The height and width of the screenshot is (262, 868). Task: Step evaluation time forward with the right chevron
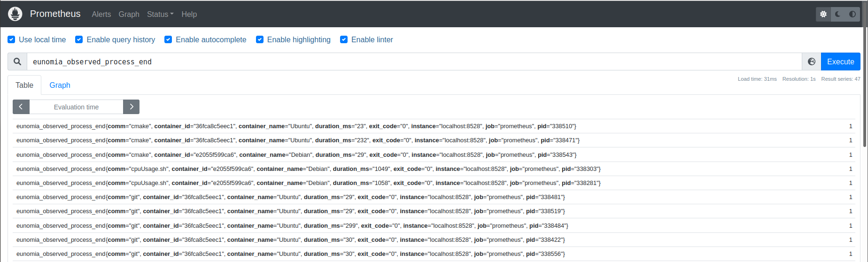click(x=132, y=107)
